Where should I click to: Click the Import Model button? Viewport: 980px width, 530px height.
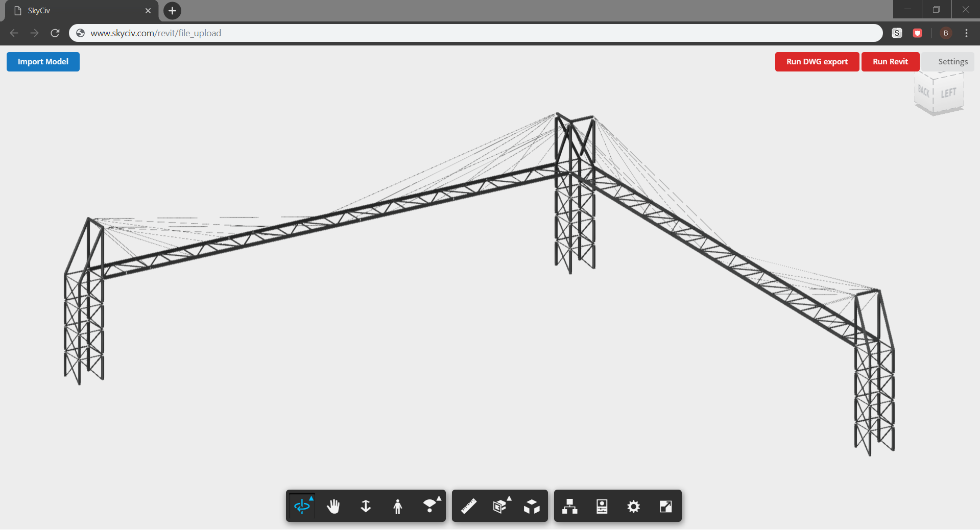43,61
